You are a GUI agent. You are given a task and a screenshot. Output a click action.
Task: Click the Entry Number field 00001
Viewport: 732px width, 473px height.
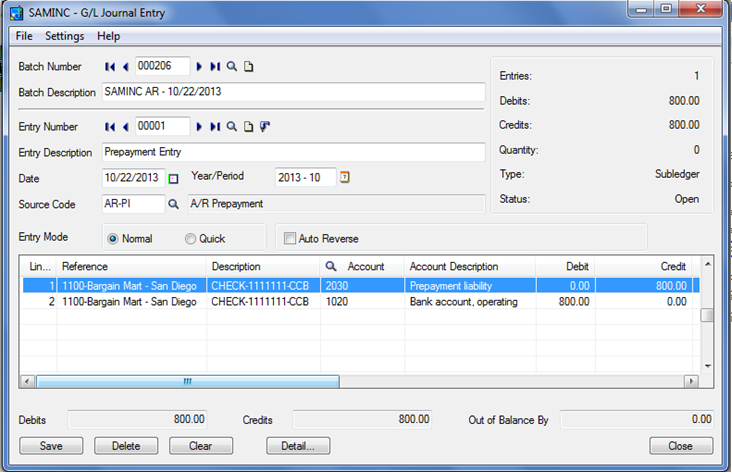(162, 126)
